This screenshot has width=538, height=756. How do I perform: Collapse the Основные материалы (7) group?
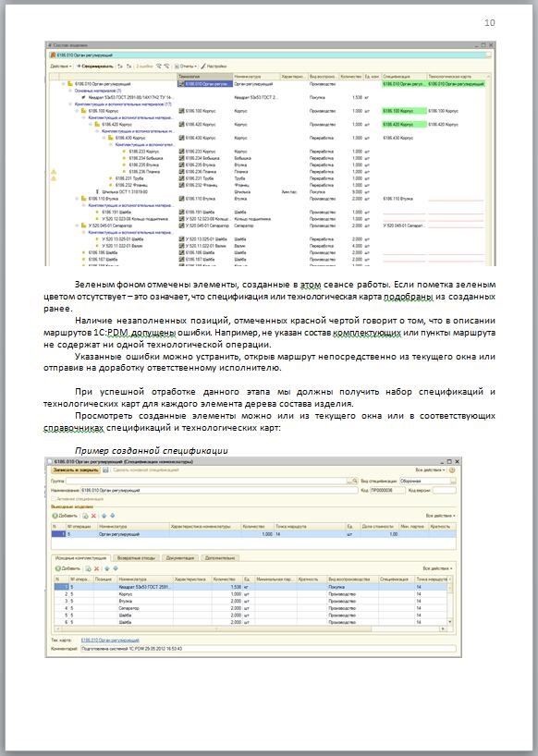(70, 91)
